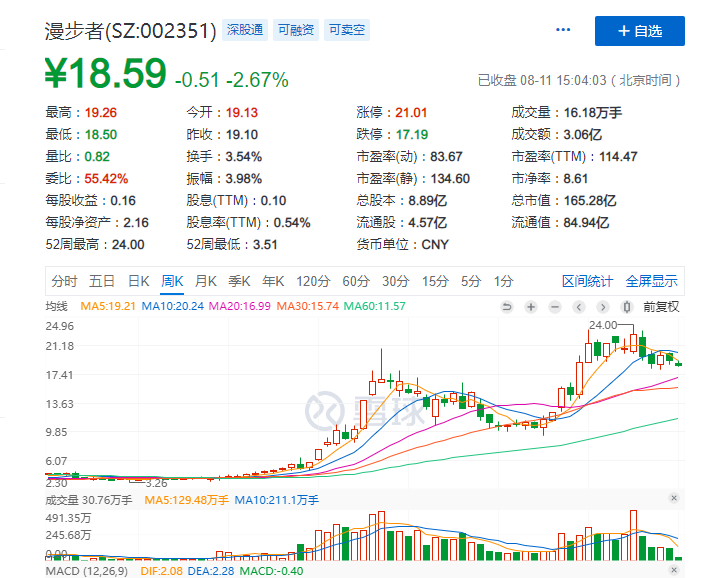Switch to 年K chart tab
706x578 pixels.
point(273,281)
